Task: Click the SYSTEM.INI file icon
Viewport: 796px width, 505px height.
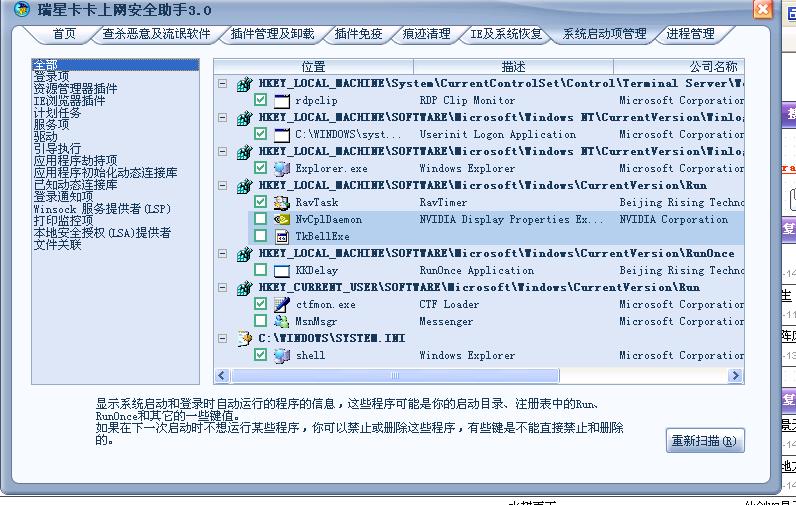Action: (x=245, y=339)
